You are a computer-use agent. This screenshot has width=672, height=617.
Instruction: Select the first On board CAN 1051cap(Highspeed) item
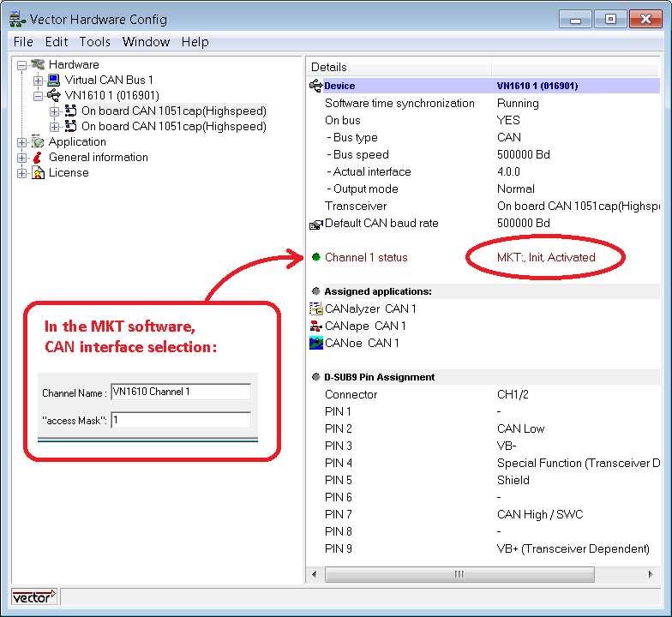tap(174, 111)
